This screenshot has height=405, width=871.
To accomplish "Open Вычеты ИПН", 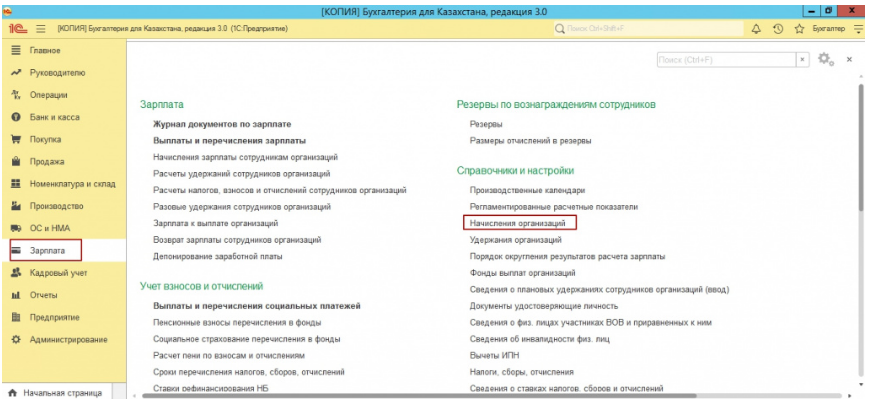I will [494, 356].
